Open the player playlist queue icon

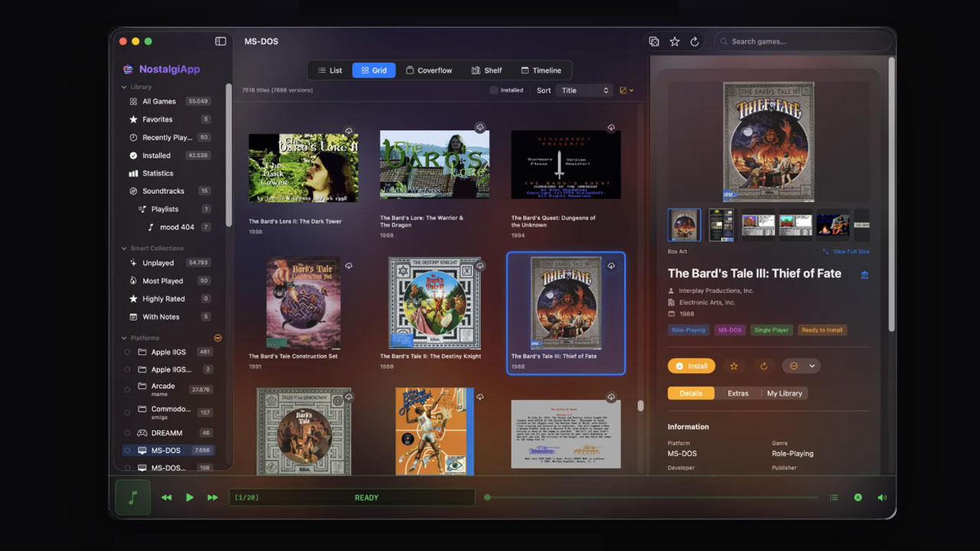tap(834, 497)
